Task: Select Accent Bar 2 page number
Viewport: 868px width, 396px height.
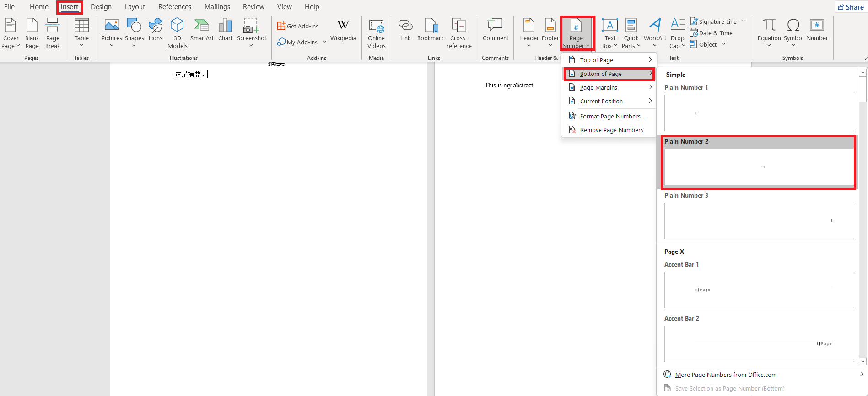Action: coord(759,339)
